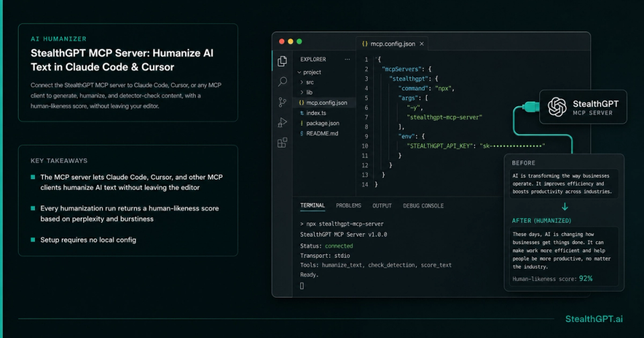The width and height of the screenshot is (644, 338).
Task: Click the AFTER (HUMANIZED) heading
Action: [x=541, y=221]
